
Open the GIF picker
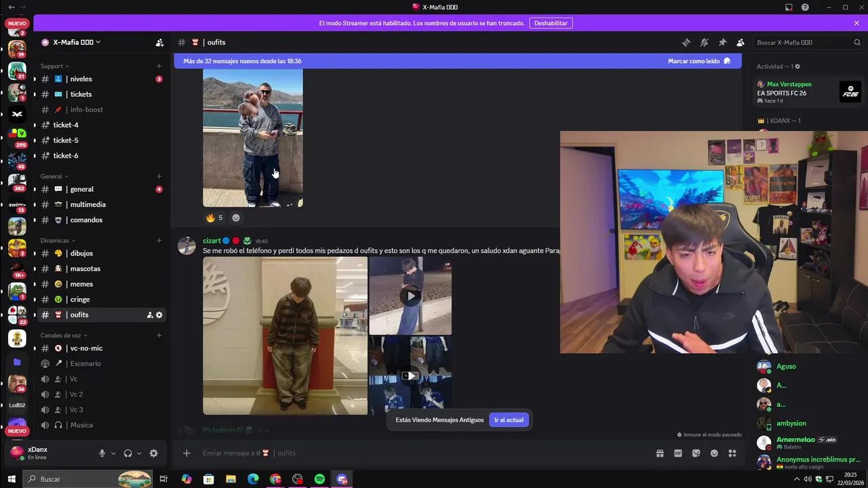click(x=678, y=453)
